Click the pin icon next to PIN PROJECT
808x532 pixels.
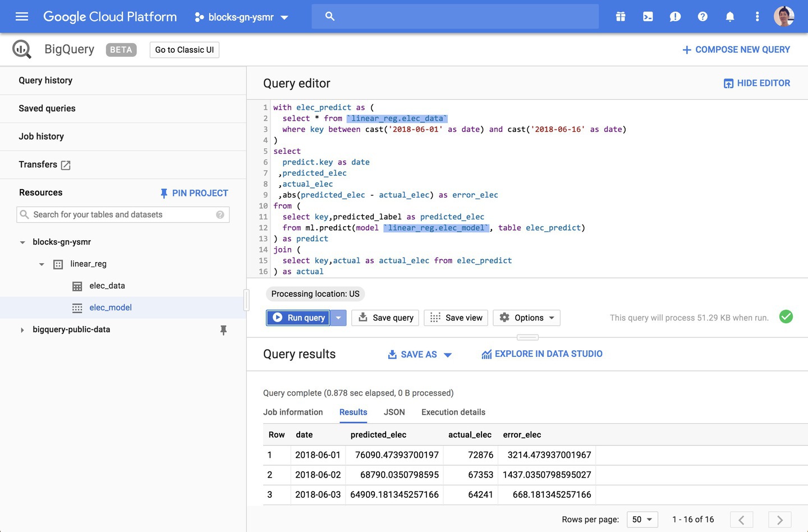[x=164, y=193]
